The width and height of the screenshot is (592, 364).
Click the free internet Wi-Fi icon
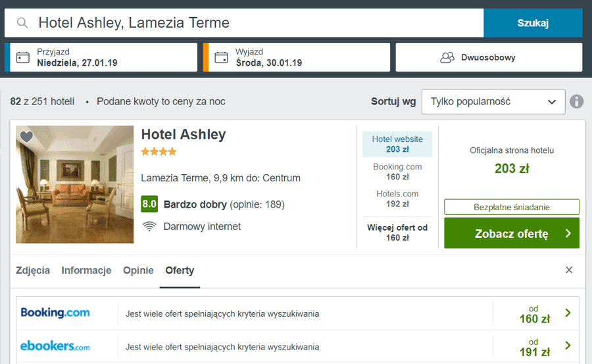click(150, 227)
